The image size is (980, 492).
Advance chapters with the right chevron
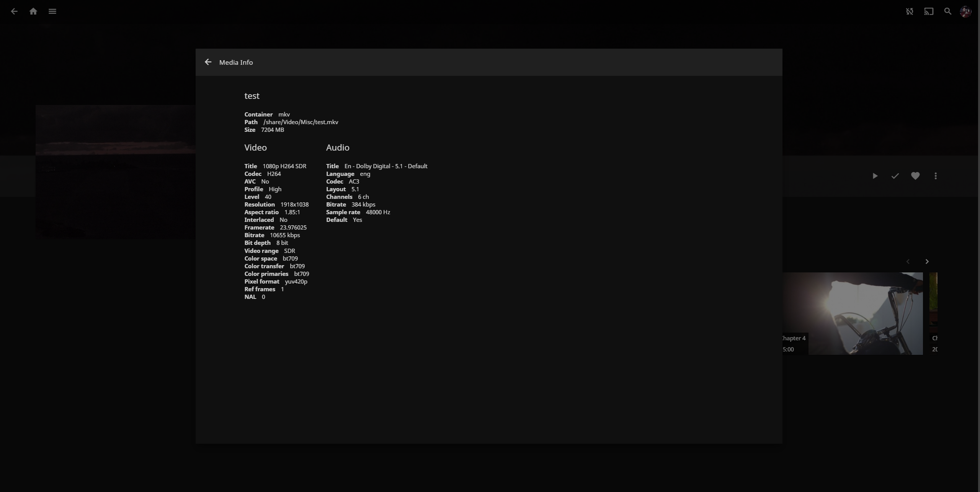(927, 261)
